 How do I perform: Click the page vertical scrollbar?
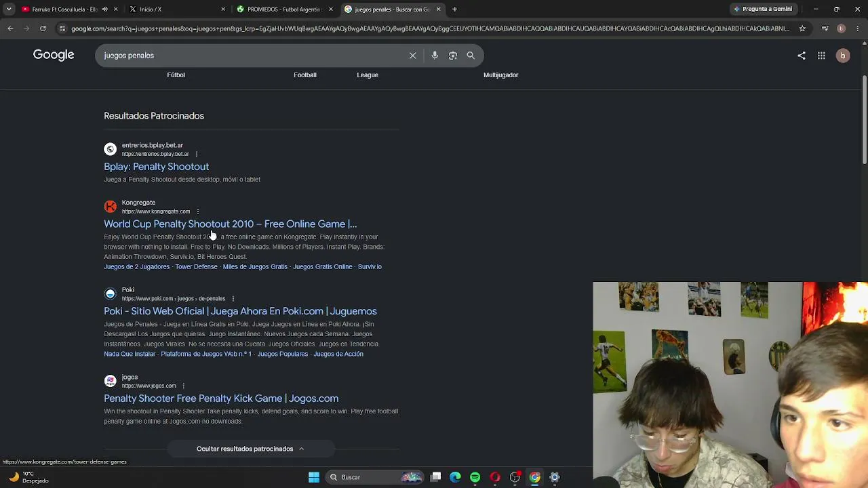coord(864,119)
